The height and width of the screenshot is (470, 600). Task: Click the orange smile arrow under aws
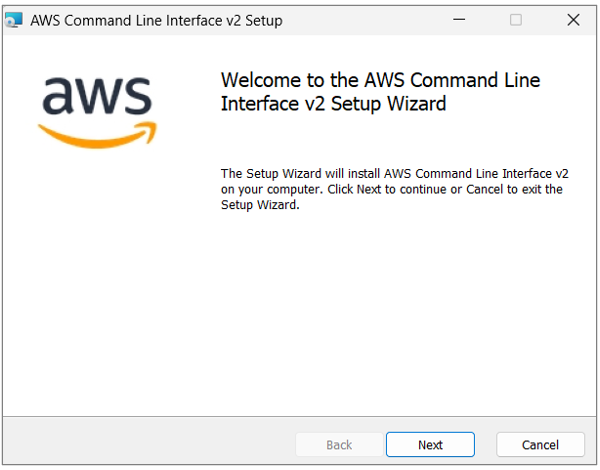coord(98,135)
